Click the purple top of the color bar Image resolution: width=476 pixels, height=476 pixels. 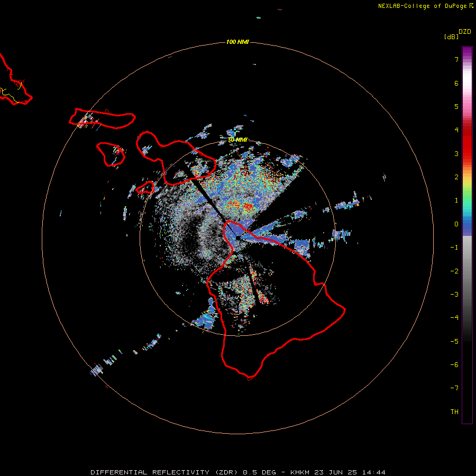point(467,52)
